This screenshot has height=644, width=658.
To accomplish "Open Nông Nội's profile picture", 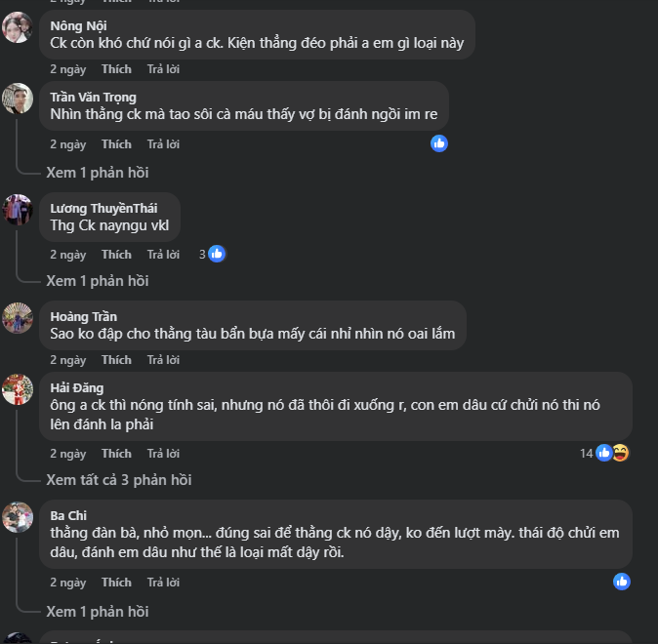I will pos(18,28).
